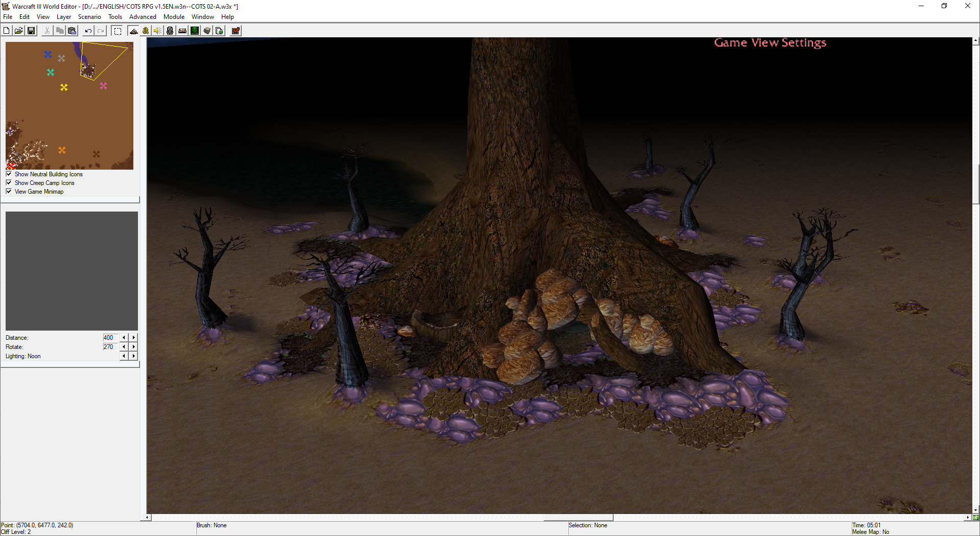Open the Object Manager cube icon
Screen dimensions: 980x536
[207, 31]
